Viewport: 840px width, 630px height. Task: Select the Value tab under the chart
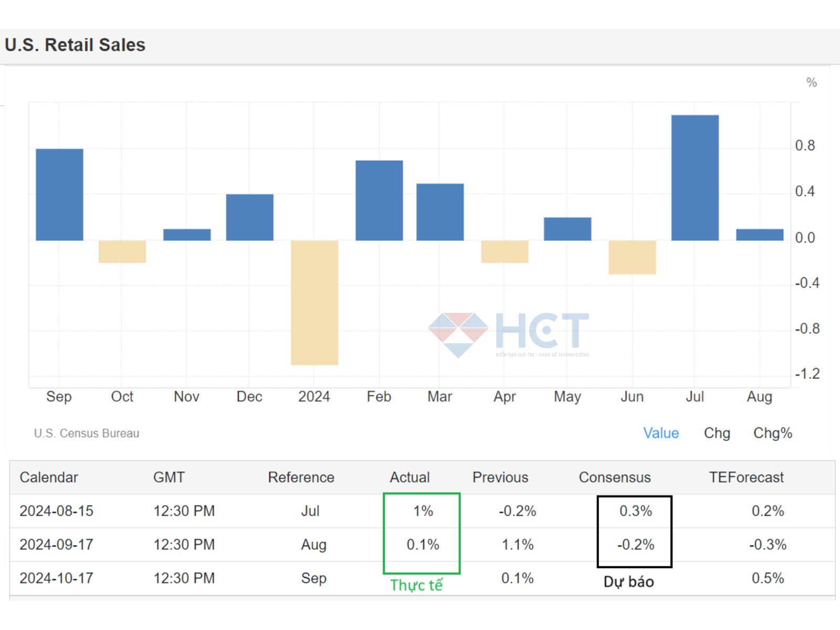661,433
